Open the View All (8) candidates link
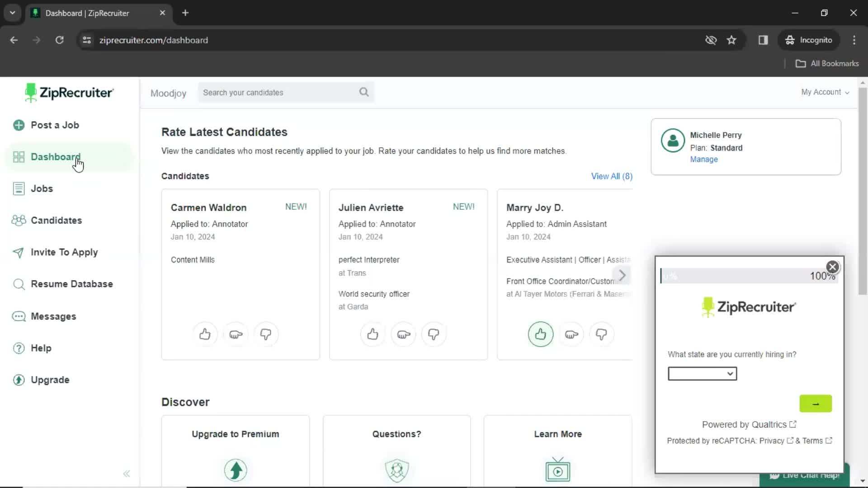Screen dimensions: 868x488 click(x=612, y=176)
